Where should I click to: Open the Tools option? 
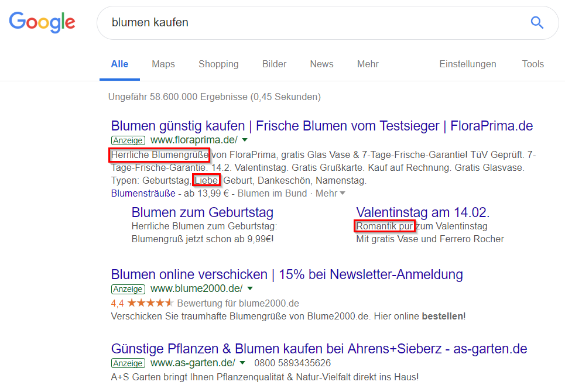tap(533, 64)
